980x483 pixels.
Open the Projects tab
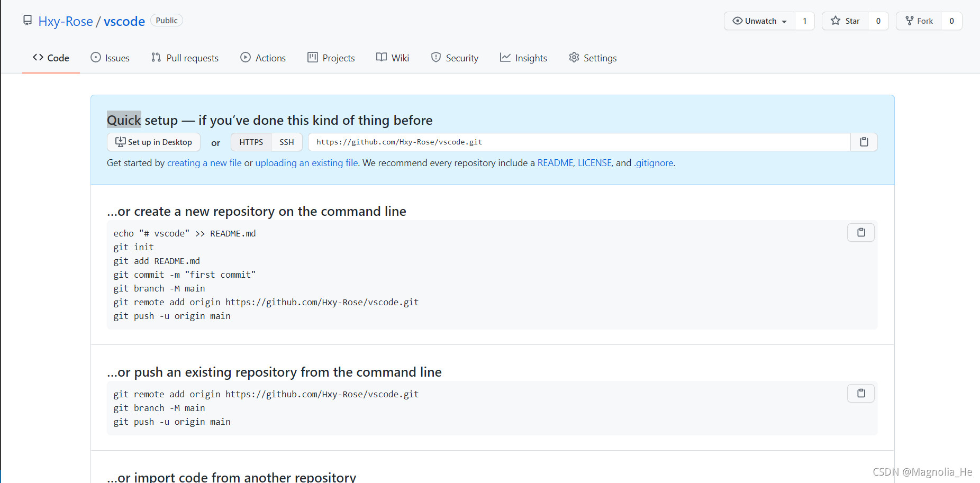(331, 58)
